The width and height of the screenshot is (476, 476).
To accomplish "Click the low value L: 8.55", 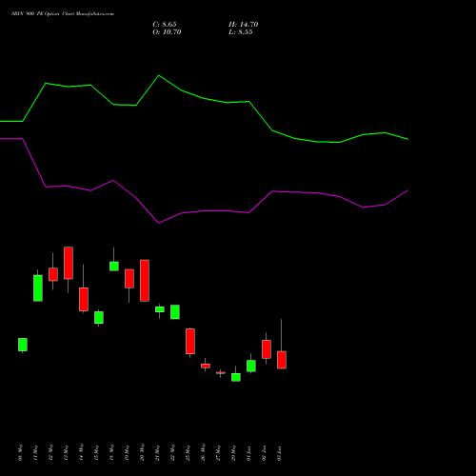I will (x=241, y=32).
